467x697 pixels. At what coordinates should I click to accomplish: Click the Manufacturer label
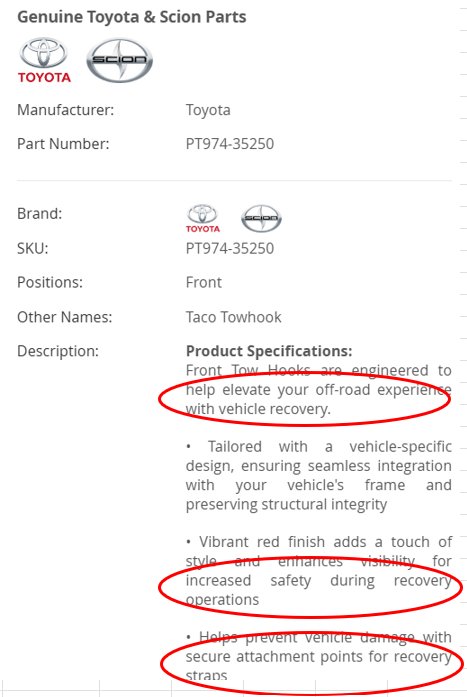65,110
